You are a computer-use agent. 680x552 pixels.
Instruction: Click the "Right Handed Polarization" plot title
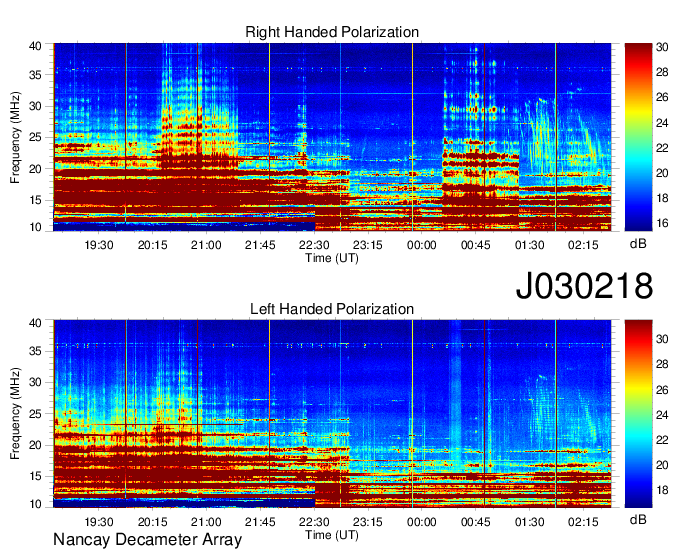332,32
